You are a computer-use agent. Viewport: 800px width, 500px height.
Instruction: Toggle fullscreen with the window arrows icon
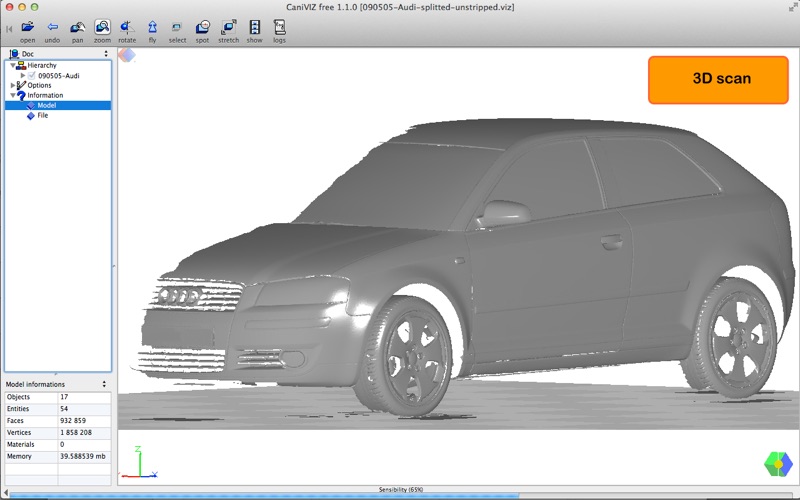[x=793, y=7]
